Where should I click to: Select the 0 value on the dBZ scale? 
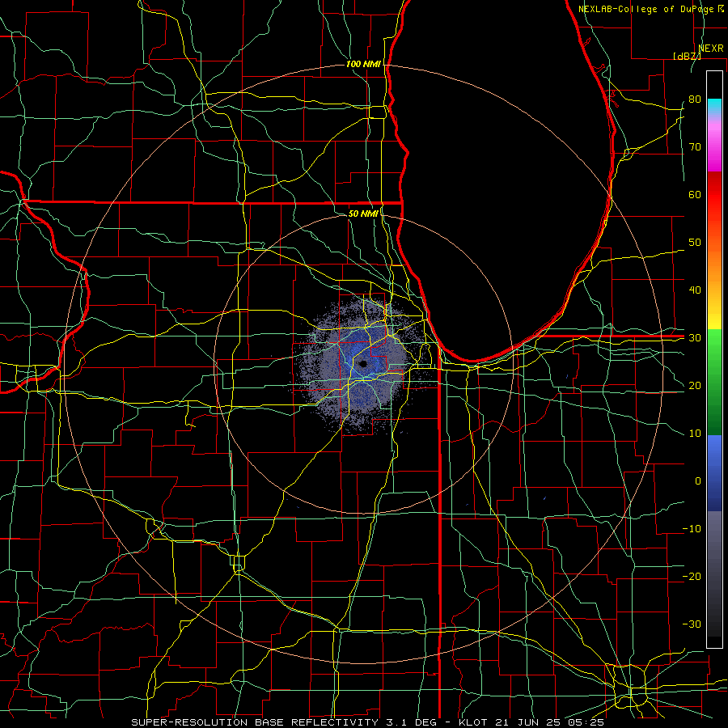pyautogui.click(x=698, y=481)
